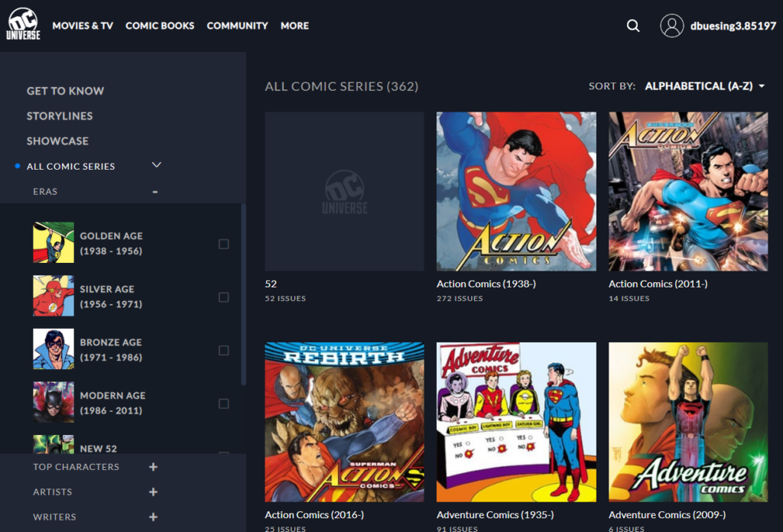The image size is (783, 532).
Task: Click the 14 Issues text
Action: (x=629, y=298)
